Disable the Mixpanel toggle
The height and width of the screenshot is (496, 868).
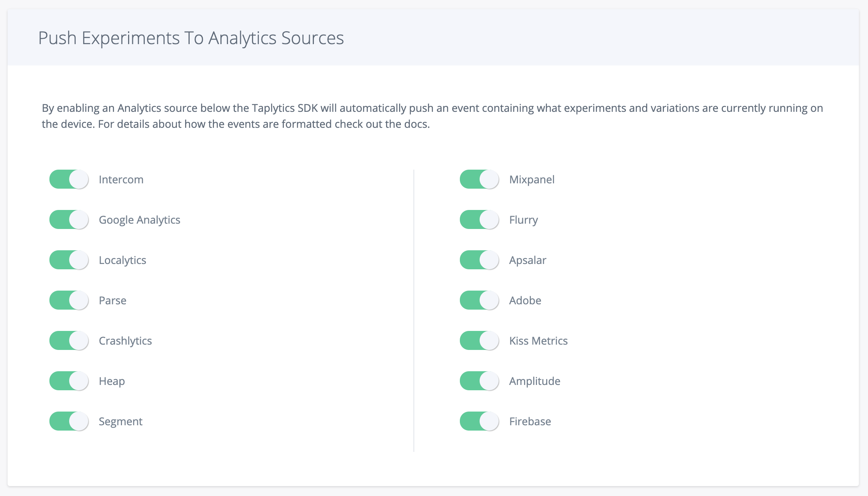479,180
